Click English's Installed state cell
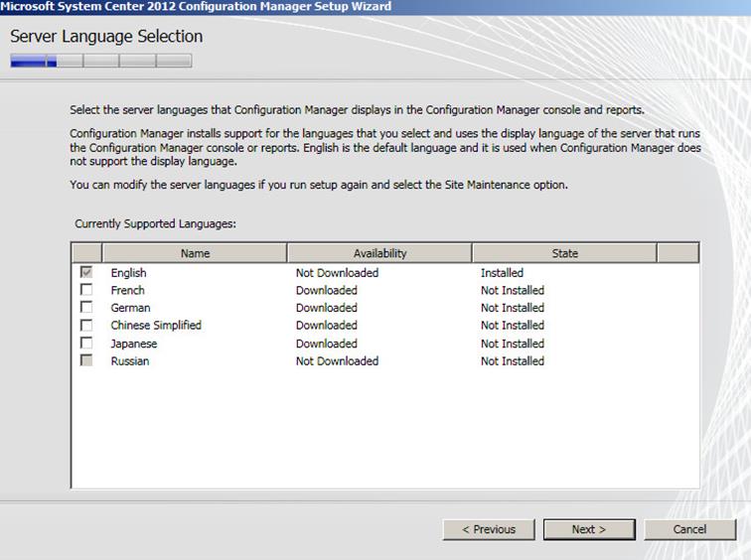Image resolution: width=751 pixels, height=560 pixels. (x=502, y=273)
